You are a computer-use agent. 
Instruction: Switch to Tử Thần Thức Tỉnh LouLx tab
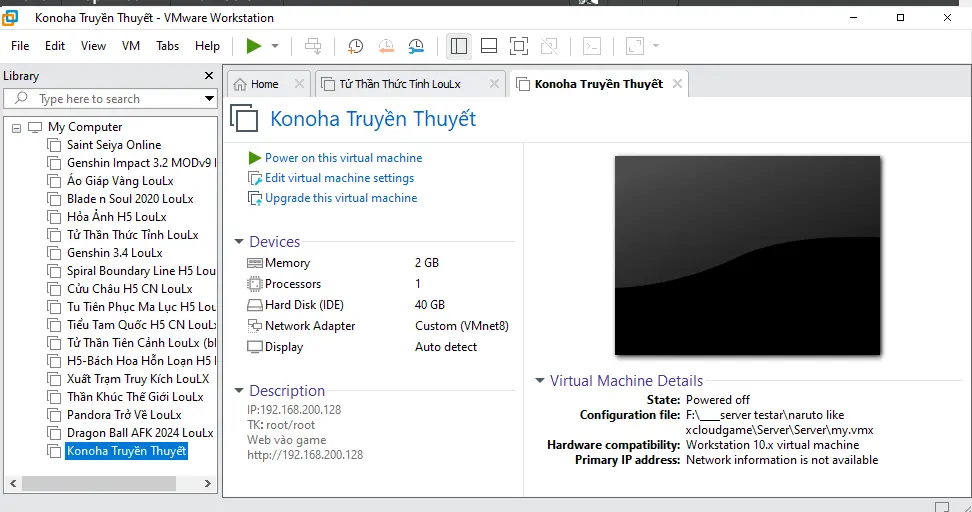point(400,84)
